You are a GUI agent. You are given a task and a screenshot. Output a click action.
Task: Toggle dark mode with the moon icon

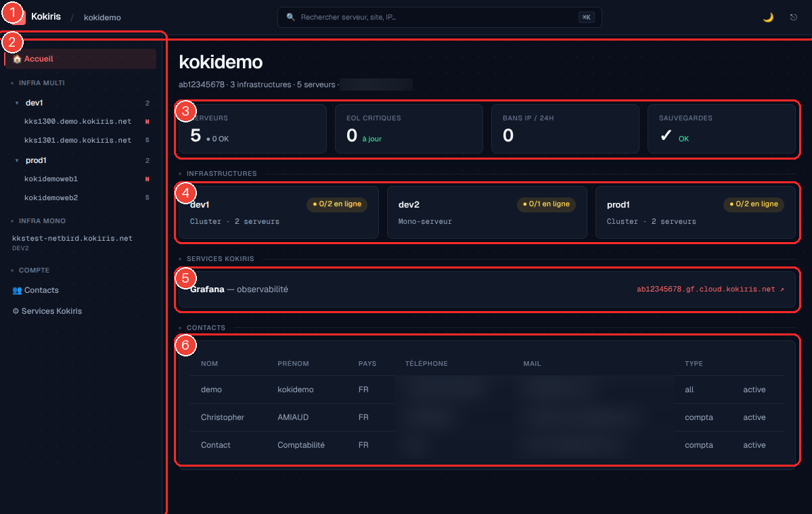(768, 18)
